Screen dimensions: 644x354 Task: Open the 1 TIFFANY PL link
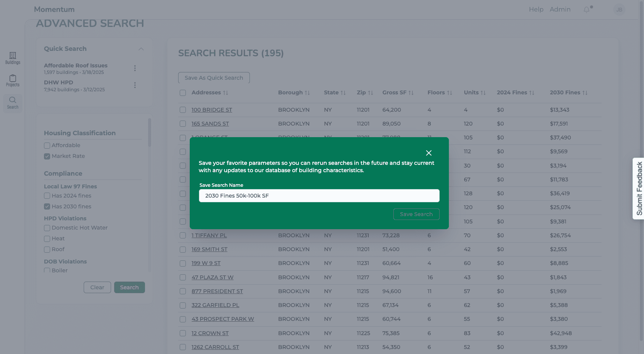coord(209,235)
